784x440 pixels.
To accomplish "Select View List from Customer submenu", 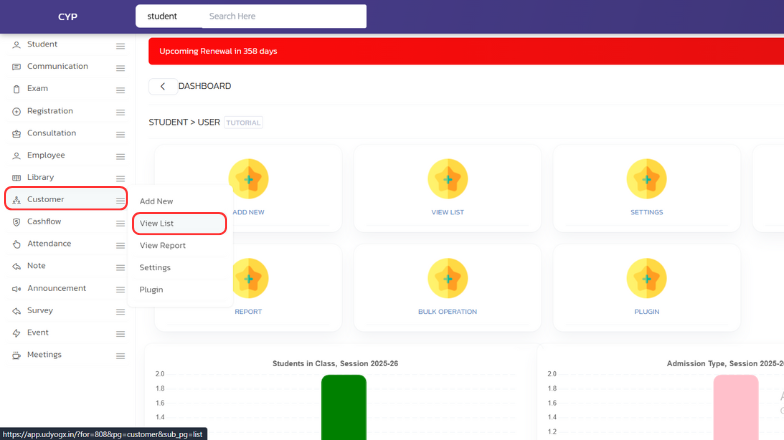I will click(x=157, y=224).
